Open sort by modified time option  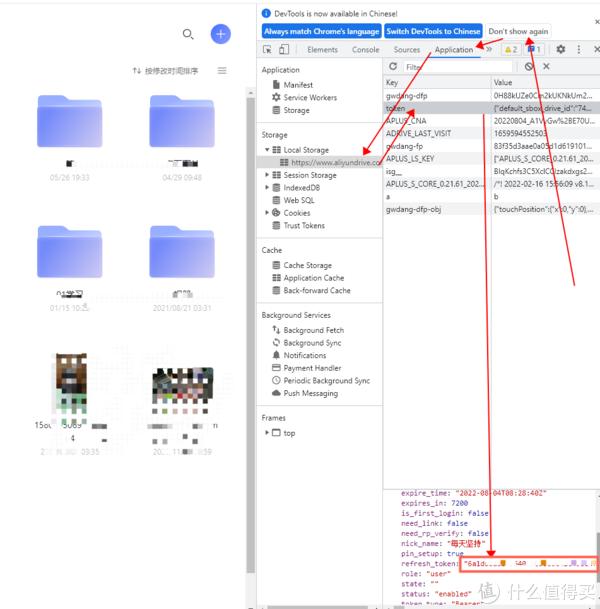coord(165,71)
